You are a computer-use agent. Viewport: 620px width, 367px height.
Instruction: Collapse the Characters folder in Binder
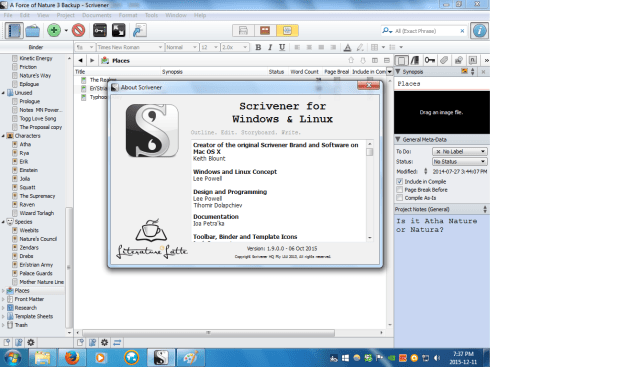point(3,136)
